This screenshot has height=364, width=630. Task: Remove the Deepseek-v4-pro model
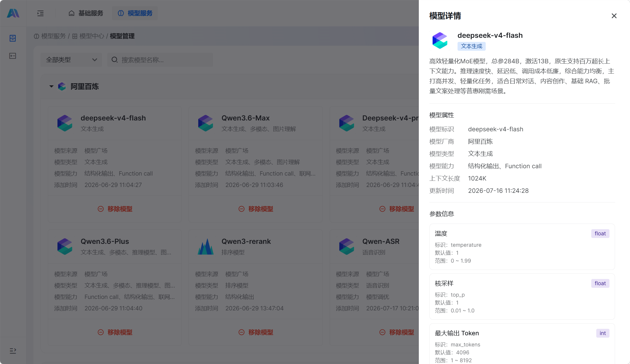point(397,209)
